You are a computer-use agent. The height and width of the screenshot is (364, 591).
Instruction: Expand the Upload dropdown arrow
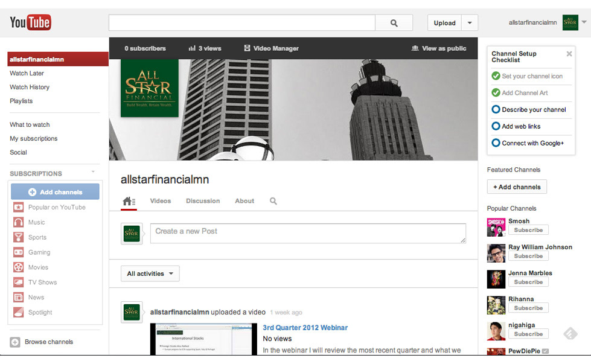click(470, 23)
